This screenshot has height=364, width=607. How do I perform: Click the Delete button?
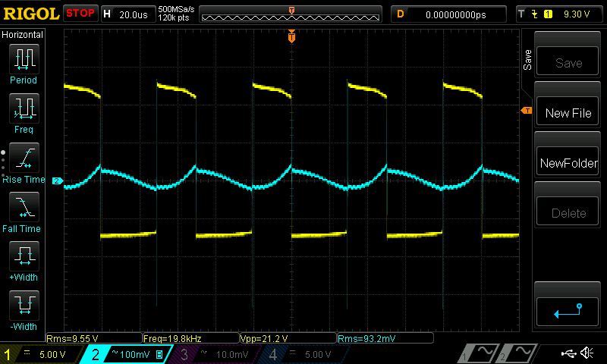568,212
